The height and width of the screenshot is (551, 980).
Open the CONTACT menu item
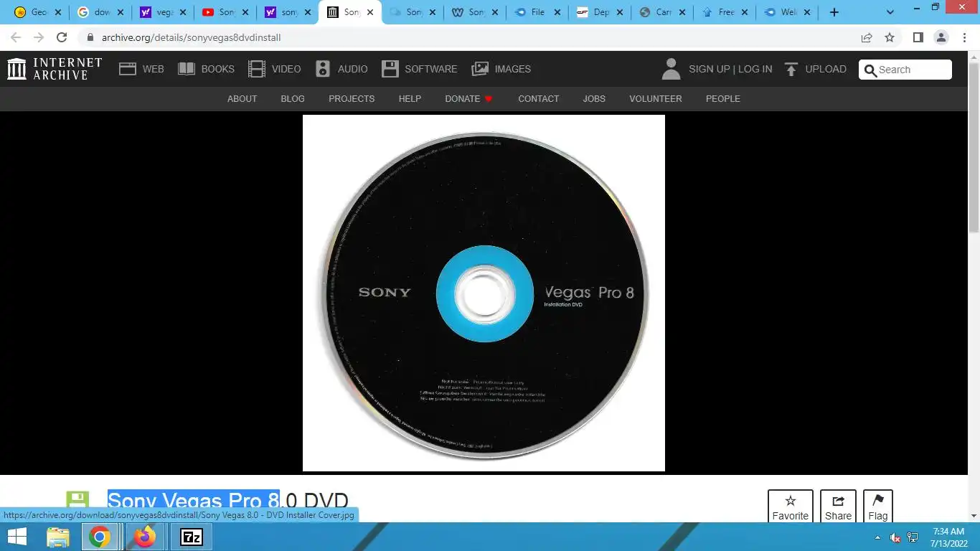538,99
